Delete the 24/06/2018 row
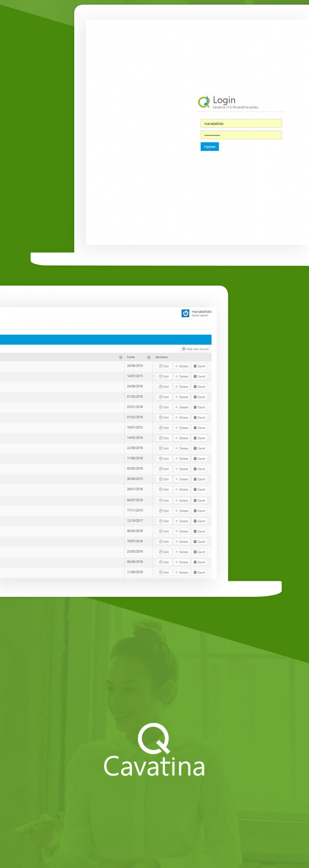309x868 pixels. pyautogui.click(x=182, y=387)
